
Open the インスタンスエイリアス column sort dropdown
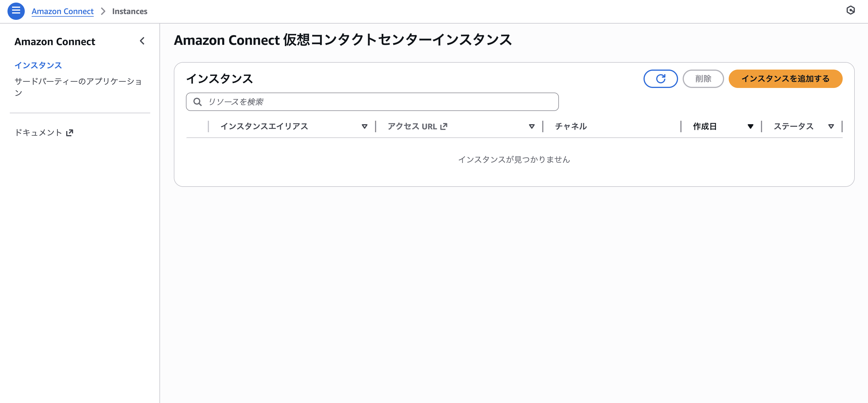tap(364, 126)
